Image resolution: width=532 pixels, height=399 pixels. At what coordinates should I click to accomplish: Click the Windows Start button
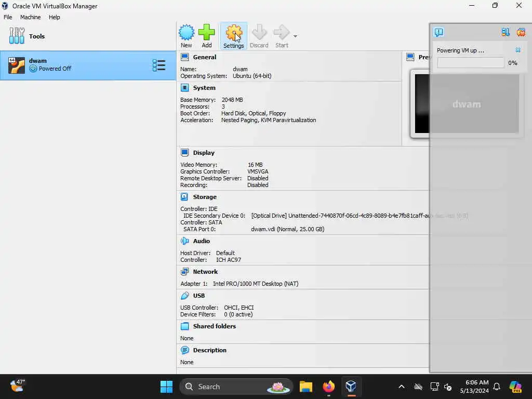pos(166,387)
